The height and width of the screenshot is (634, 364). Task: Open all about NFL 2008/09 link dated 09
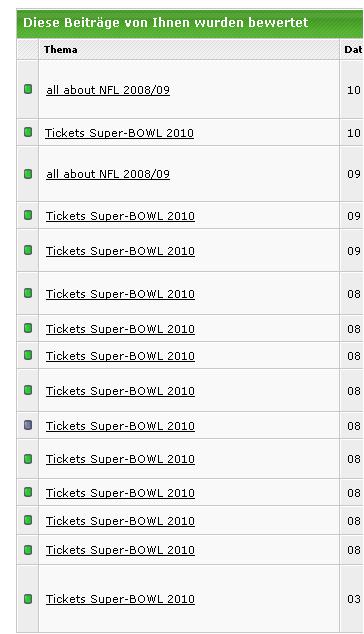(x=108, y=174)
